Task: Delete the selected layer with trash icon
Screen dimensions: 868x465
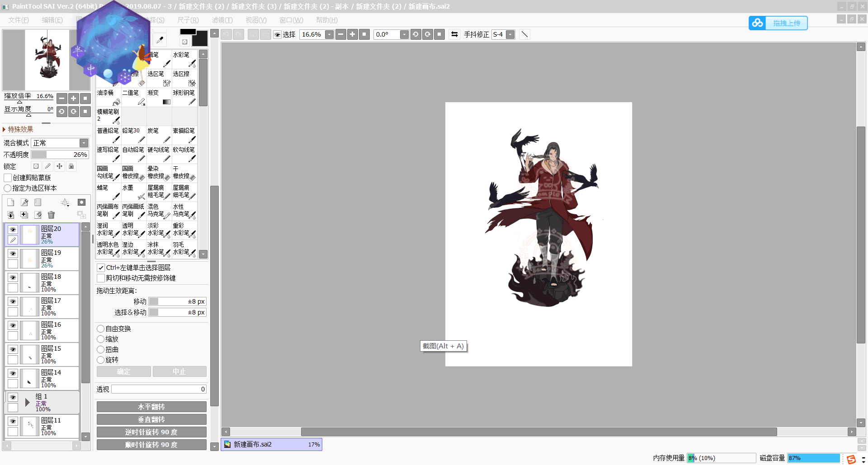Action: point(51,215)
